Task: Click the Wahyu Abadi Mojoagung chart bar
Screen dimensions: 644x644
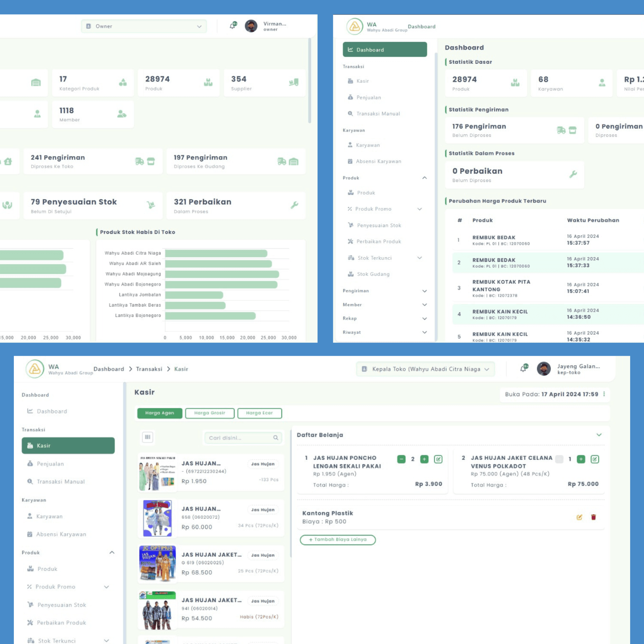Action: [x=222, y=274]
